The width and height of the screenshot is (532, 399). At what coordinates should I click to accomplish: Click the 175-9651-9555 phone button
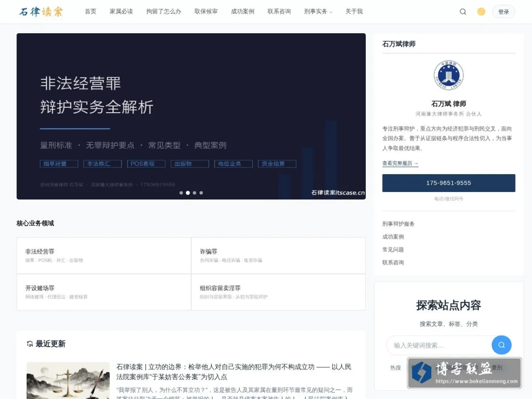(449, 183)
